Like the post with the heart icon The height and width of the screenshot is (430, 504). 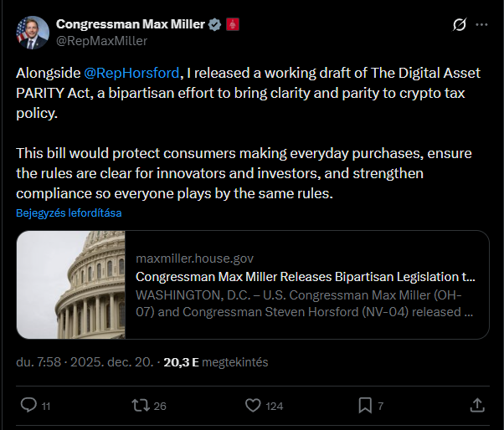pyautogui.click(x=254, y=405)
